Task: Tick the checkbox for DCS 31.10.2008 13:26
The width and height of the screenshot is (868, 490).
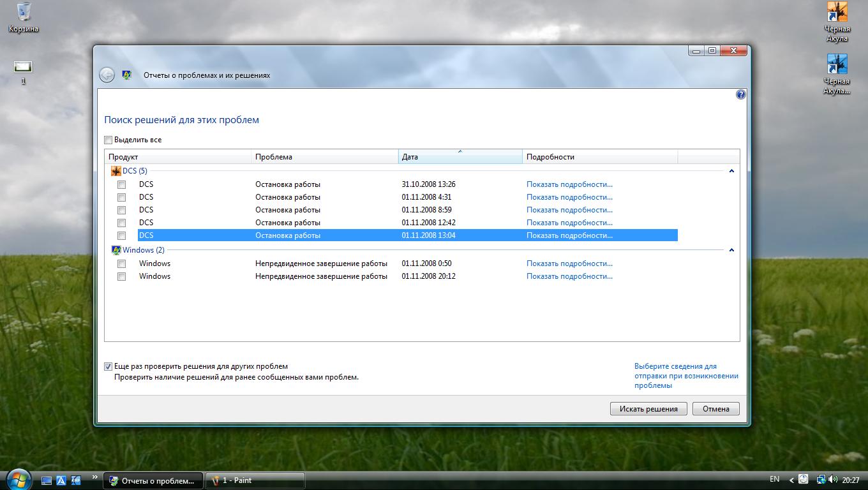Action: click(x=121, y=184)
